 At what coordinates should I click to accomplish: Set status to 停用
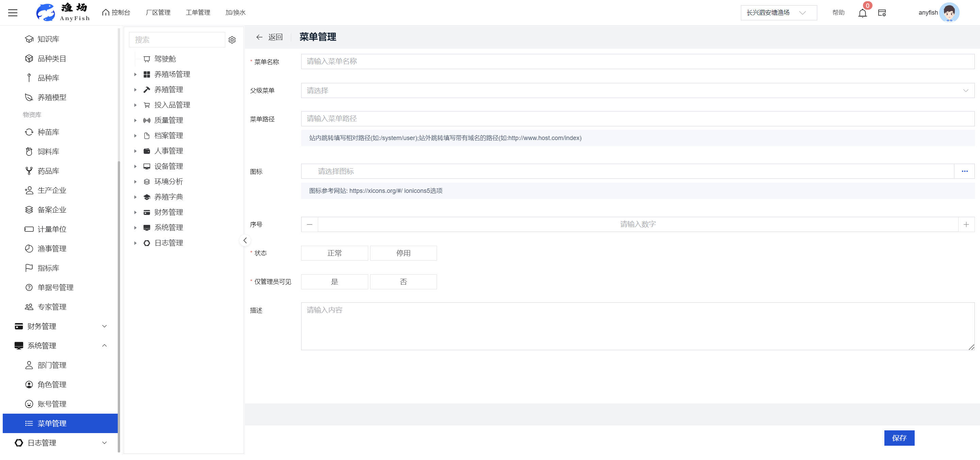[403, 253]
